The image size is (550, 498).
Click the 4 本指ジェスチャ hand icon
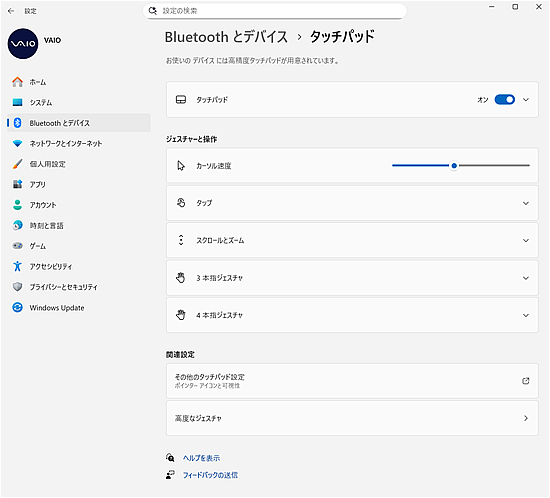pyautogui.click(x=181, y=315)
